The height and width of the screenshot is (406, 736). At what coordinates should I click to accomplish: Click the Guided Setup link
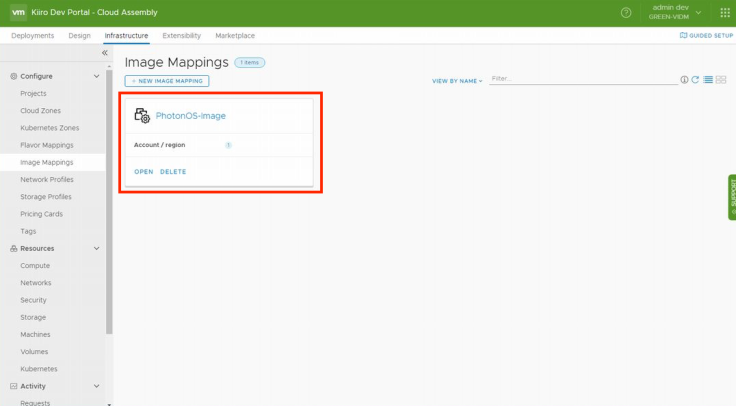click(706, 35)
